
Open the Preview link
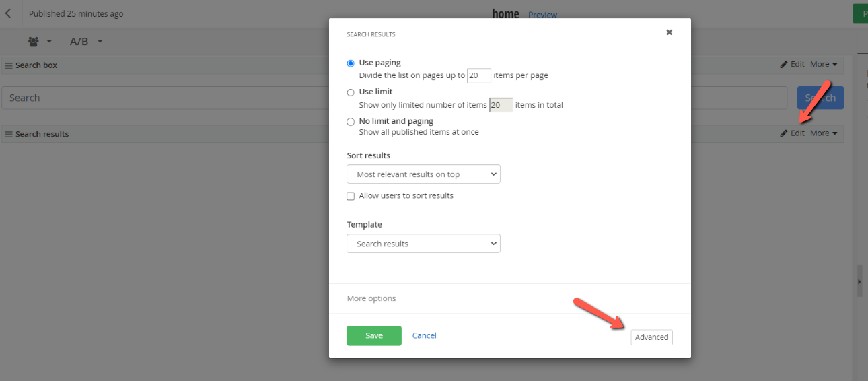pyautogui.click(x=542, y=15)
